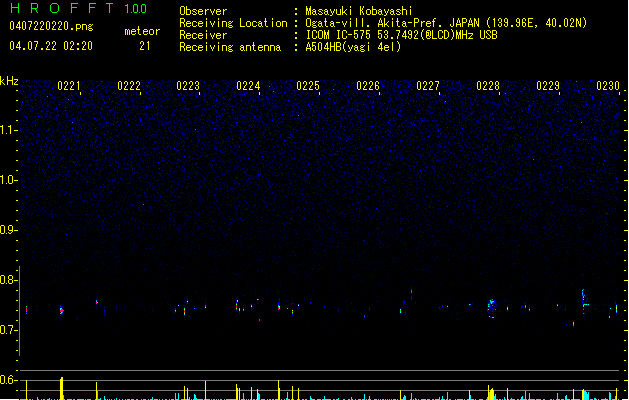Click the 0230 time marker
This screenshot has width=629, height=400.
click(608, 86)
